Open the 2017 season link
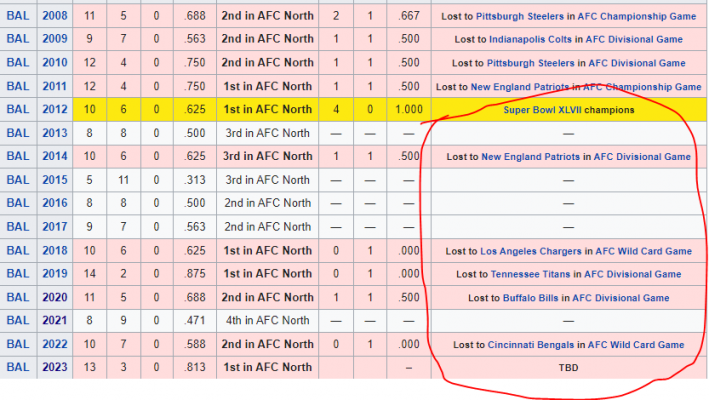 click(x=55, y=226)
